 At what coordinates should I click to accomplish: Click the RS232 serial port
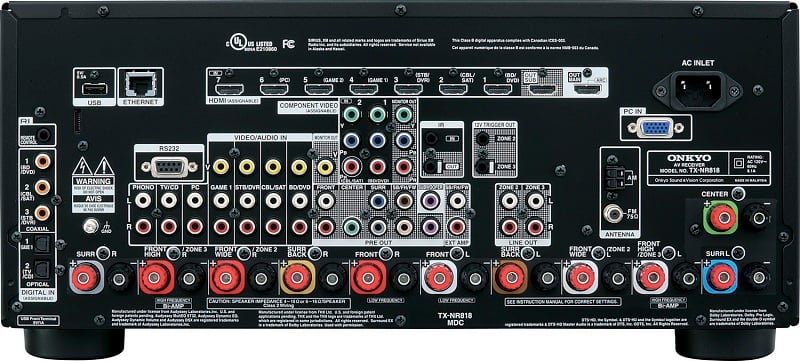coord(169,166)
